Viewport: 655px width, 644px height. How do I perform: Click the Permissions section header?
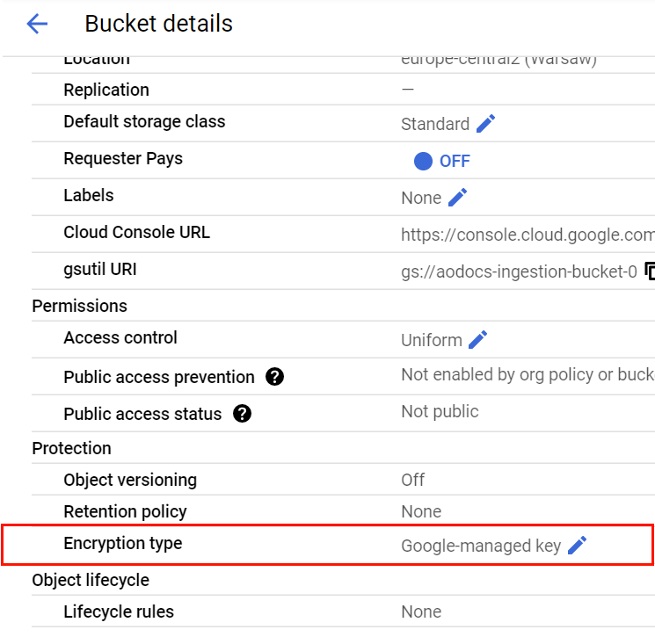79,306
